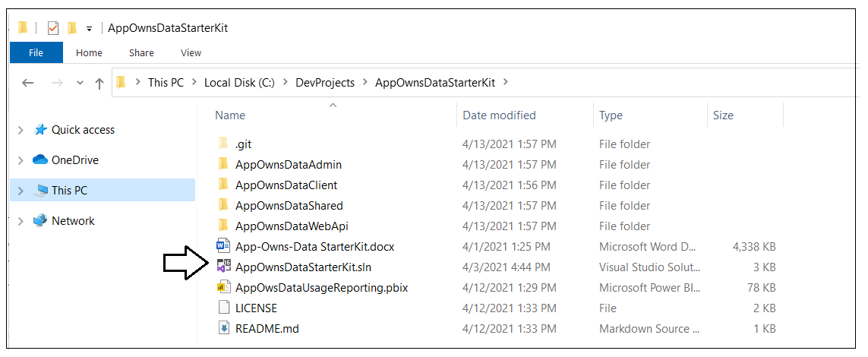The image size is (868, 357).
Task: Expand This PC tree node
Action: point(21,191)
